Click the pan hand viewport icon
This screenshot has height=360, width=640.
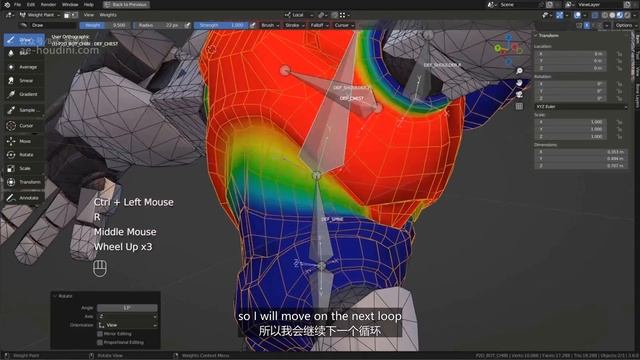click(519, 83)
